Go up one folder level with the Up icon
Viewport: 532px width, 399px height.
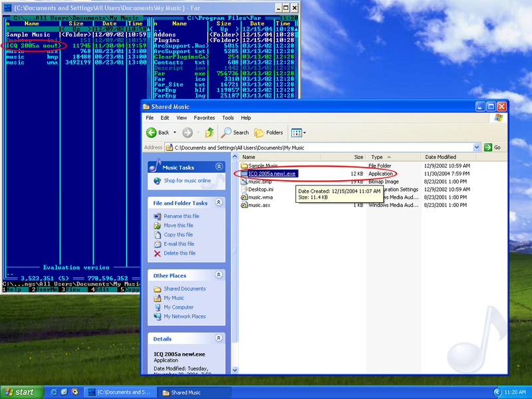[209, 132]
